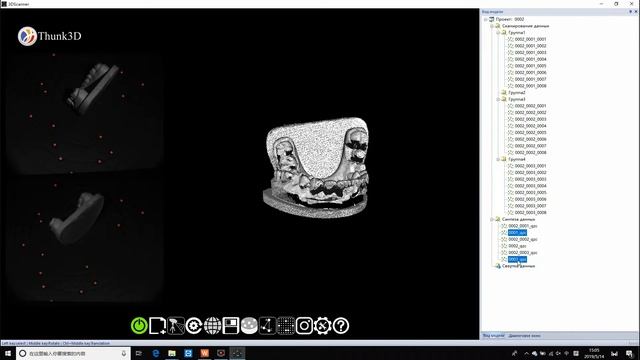The height and width of the screenshot is (360, 640).
Task: Open Task View on the taskbar
Action: tap(138, 353)
